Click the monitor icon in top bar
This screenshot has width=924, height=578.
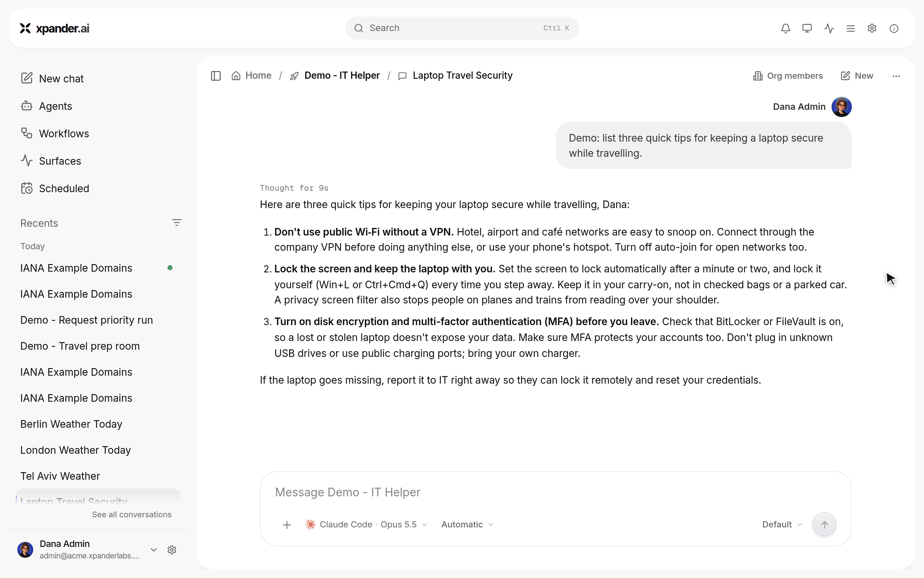click(x=807, y=28)
